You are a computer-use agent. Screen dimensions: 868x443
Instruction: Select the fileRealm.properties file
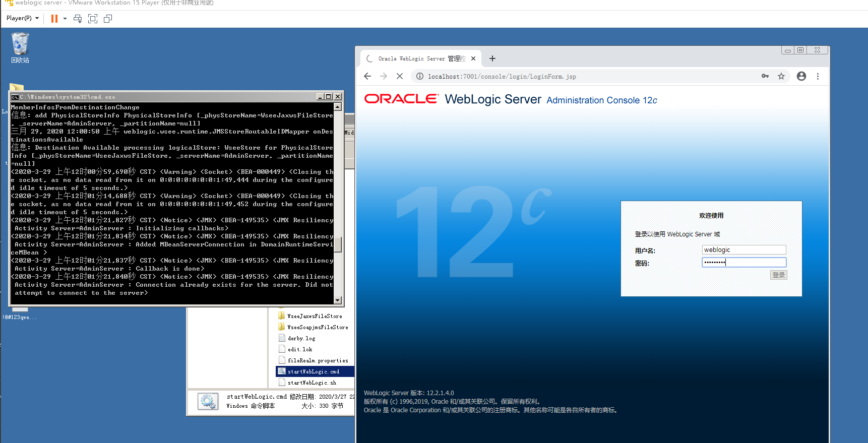(318, 360)
